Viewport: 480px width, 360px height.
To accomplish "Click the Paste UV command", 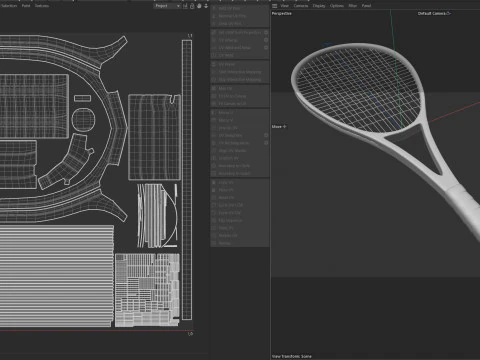I will [x=240, y=190].
